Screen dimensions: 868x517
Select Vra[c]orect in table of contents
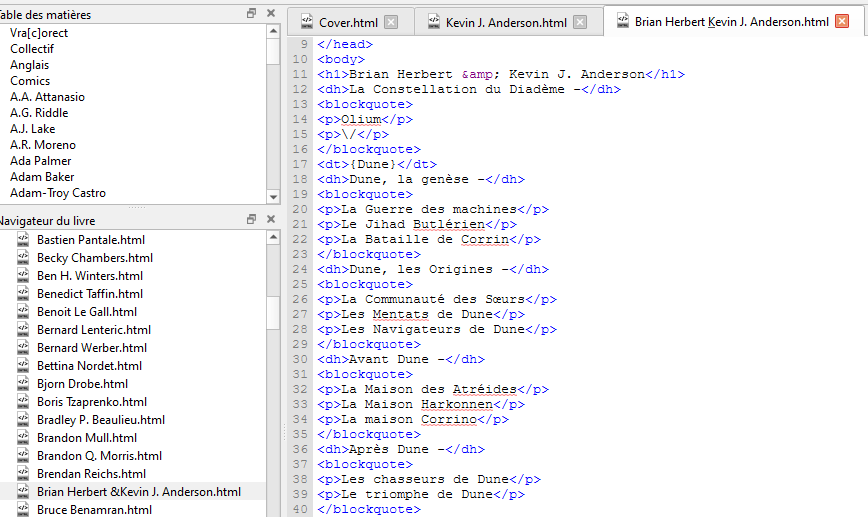(39, 33)
